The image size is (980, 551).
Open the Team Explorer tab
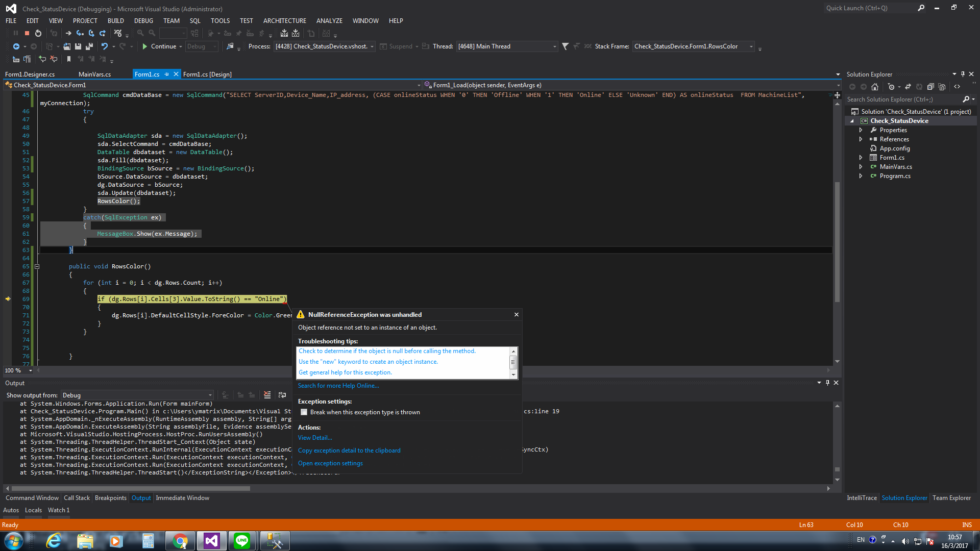tap(951, 498)
